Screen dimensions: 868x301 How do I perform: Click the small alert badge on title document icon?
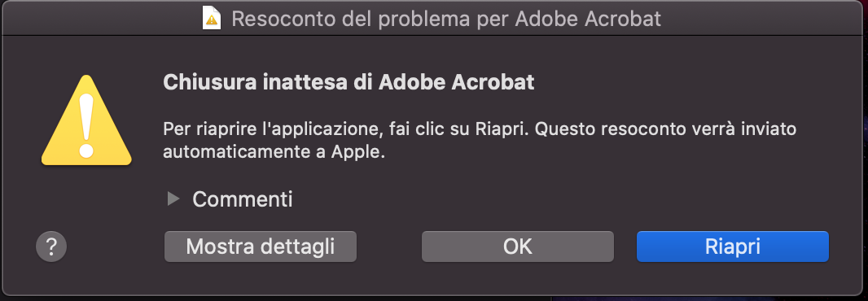212,22
